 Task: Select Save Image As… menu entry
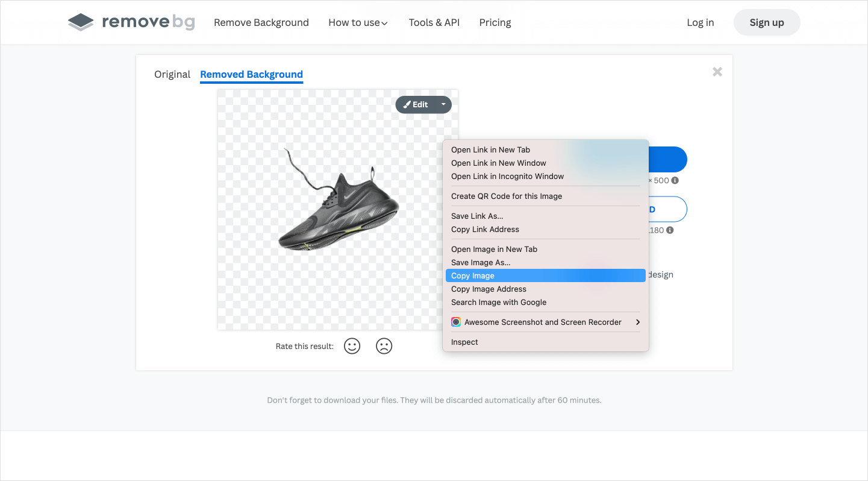481,262
